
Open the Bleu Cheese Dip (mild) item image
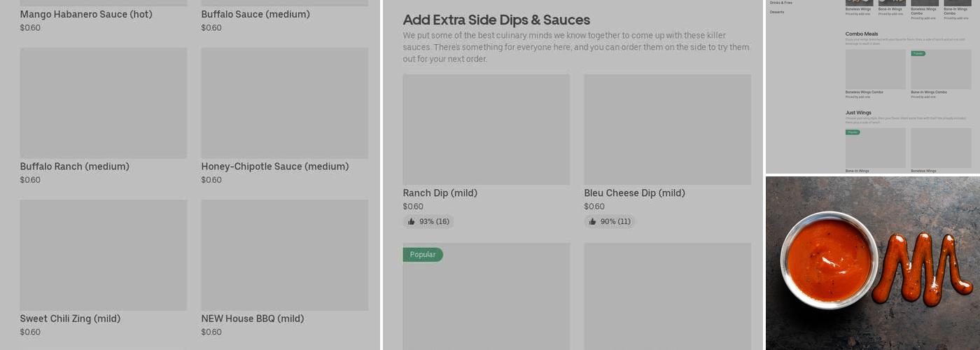(667, 129)
